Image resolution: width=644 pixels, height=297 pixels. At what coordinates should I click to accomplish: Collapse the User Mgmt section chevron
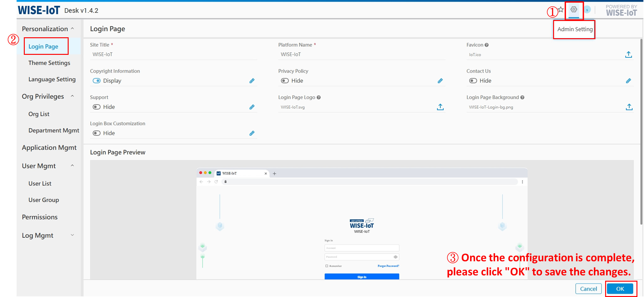click(72, 166)
